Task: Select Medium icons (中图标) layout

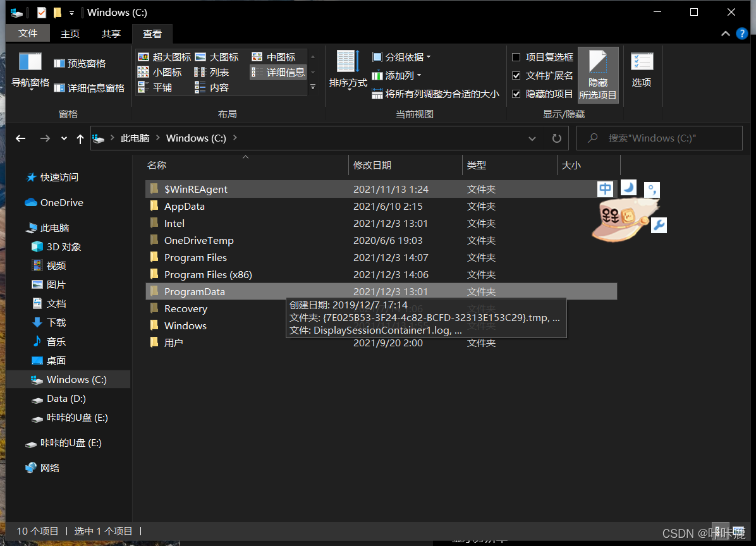Action: 274,57
